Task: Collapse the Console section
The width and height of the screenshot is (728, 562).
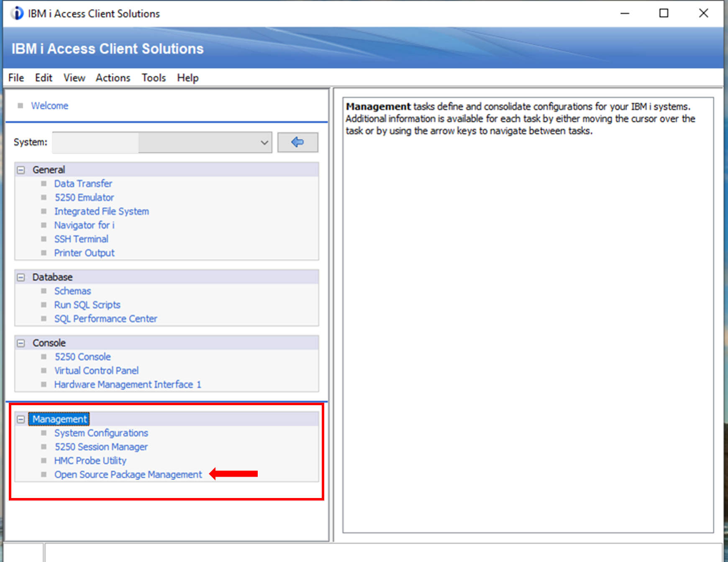Action: pyautogui.click(x=21, y=343)
